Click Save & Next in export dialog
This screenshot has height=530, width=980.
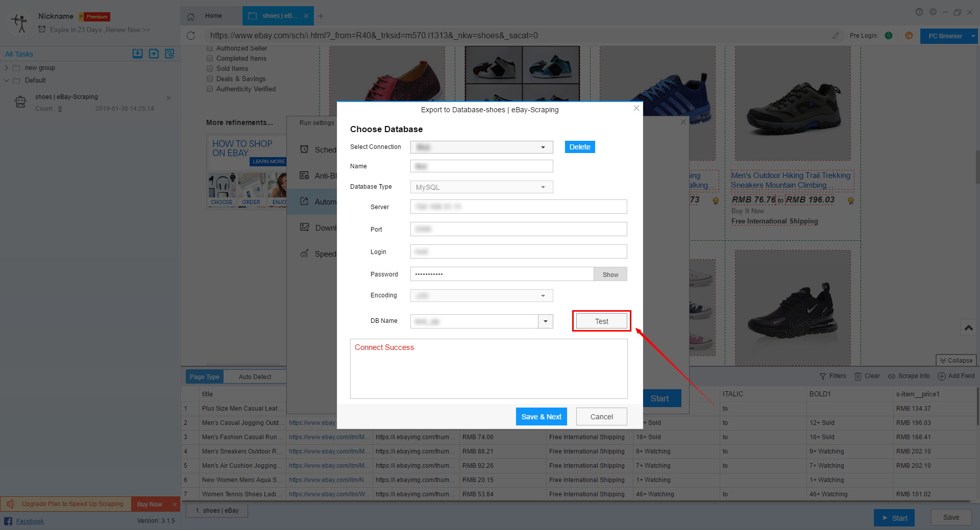pyautogui.click(x=541, y=417)
